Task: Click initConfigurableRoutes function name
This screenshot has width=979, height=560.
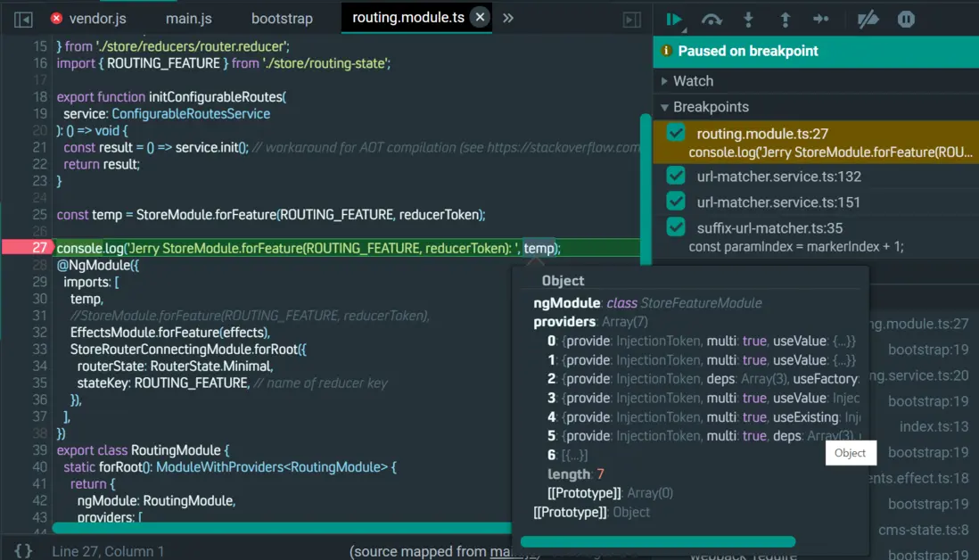Action: [216, 97]
